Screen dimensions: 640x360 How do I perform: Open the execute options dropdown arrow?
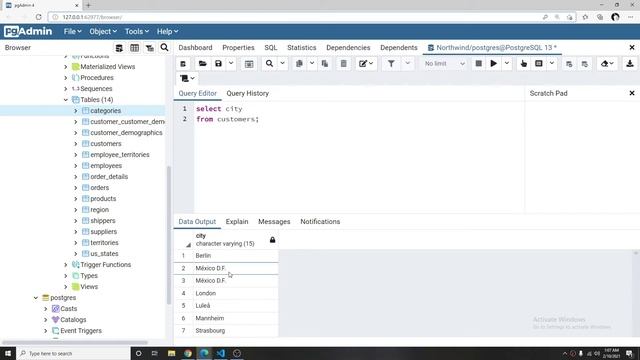coord(507,64)
